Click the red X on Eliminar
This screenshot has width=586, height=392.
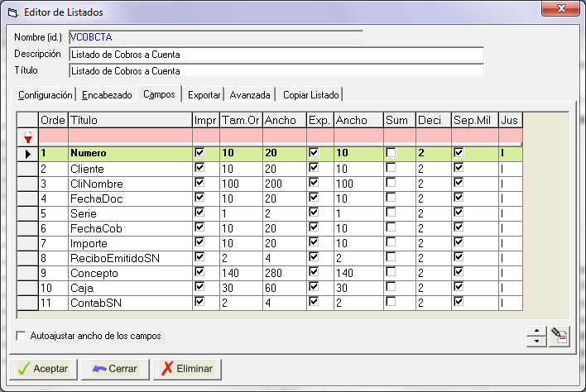(x=167, y=369)
